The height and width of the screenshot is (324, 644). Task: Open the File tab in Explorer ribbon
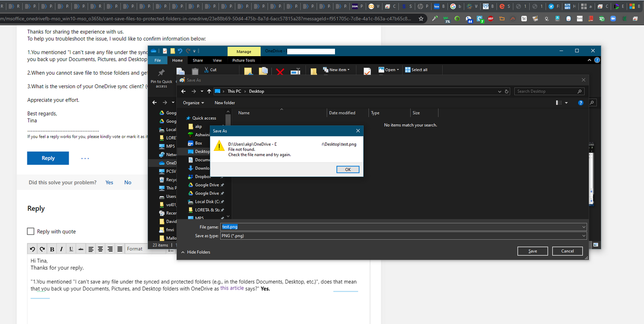(158, 60)
